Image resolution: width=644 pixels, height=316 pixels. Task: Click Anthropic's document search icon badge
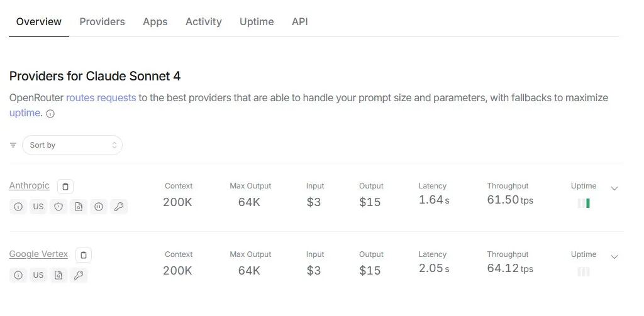(78, 207)
